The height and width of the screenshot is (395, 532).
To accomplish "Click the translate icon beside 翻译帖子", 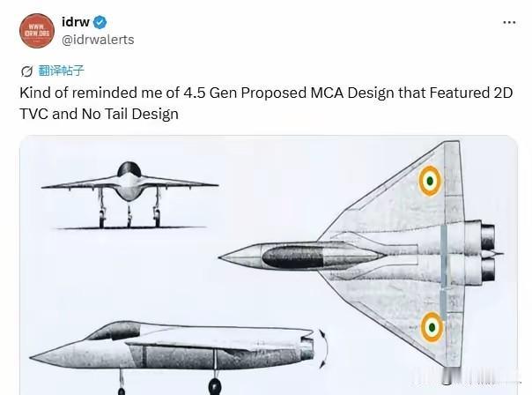I will pyautogui.click(x=26, y=71).
